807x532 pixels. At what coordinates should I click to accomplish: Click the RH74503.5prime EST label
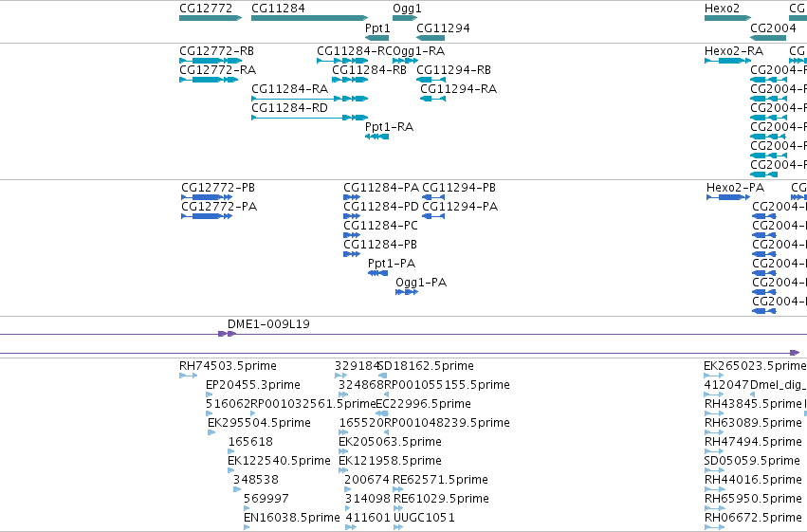click(x=228, y=366)
